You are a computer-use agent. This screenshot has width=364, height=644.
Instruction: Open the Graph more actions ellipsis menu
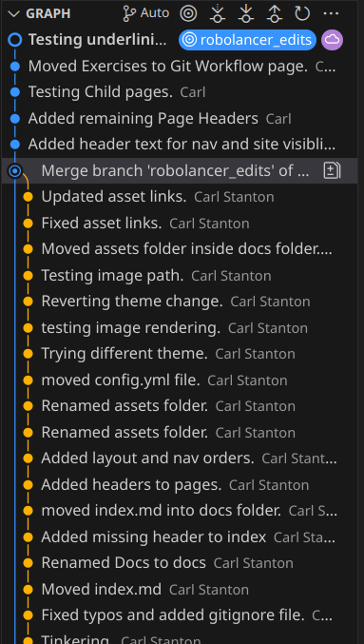(x=331, y=13)
